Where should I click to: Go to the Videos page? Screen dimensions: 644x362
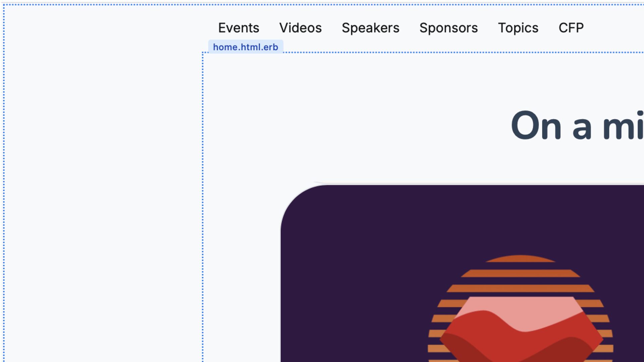[x=300, y=28]
